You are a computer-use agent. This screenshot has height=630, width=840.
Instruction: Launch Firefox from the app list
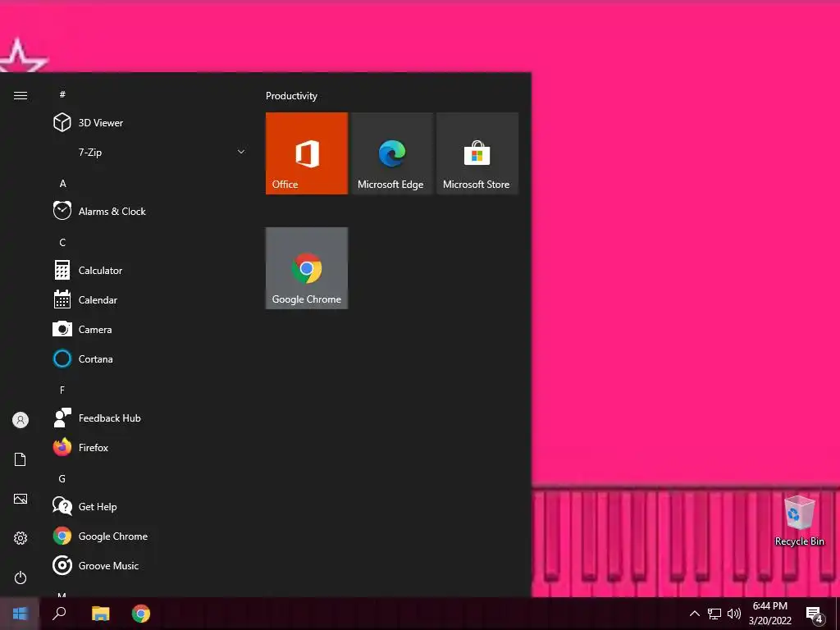[150, 447]
